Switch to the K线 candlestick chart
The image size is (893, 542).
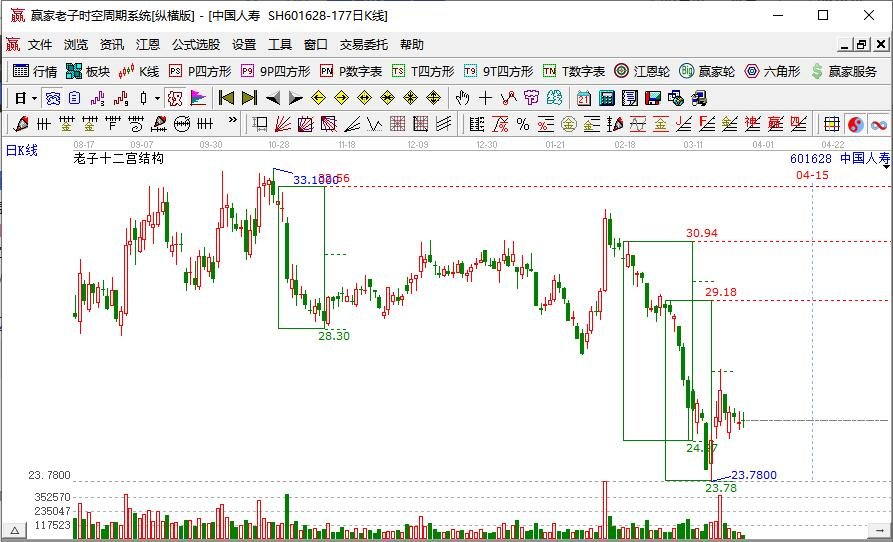click(138, 71)
